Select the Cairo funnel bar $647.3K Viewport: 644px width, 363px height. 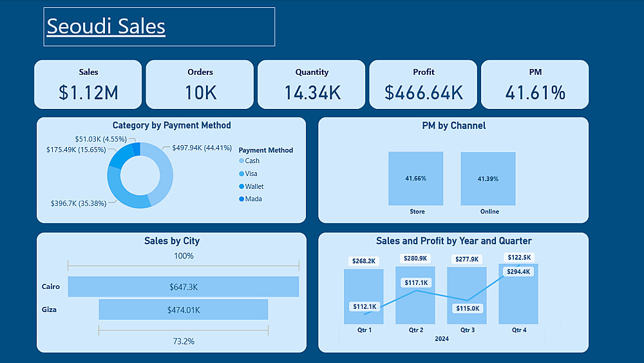click(x=183, y=286)
